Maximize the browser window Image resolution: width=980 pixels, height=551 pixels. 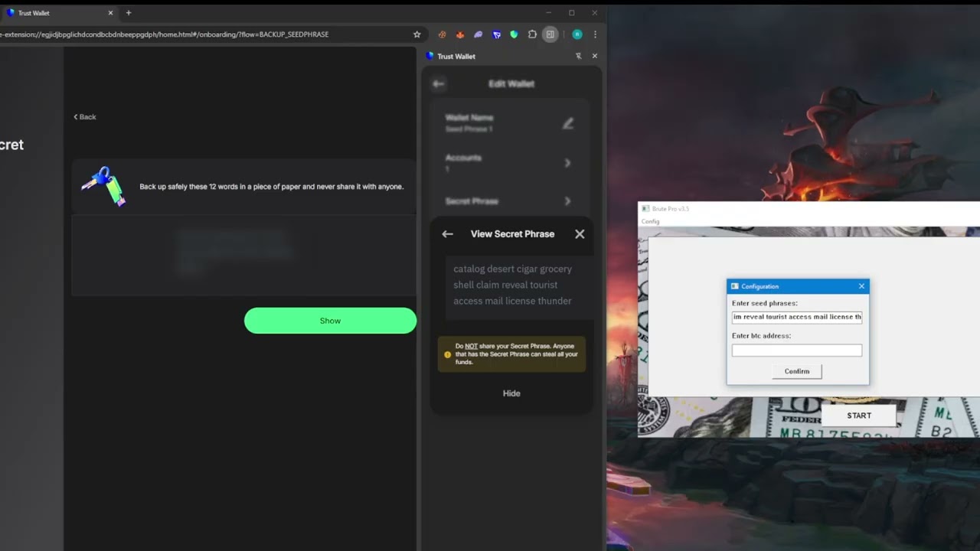[x=571, y=13]
